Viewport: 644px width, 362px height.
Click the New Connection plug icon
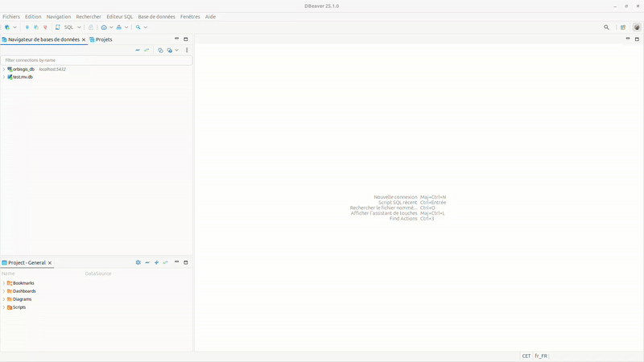[7, 27]
